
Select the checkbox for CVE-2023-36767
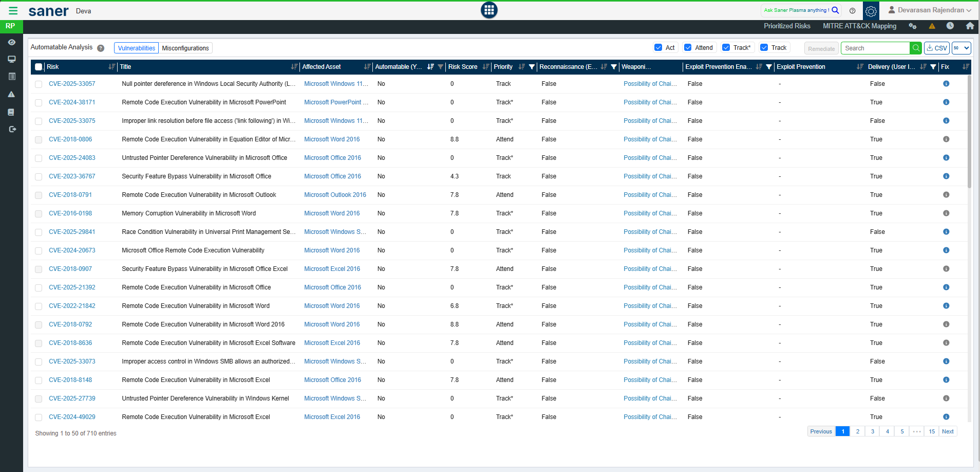(x=39, y=177)
